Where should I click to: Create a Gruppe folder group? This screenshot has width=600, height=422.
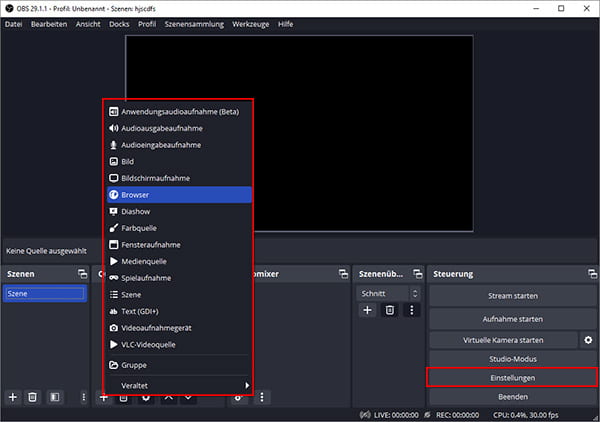point(179,365)
